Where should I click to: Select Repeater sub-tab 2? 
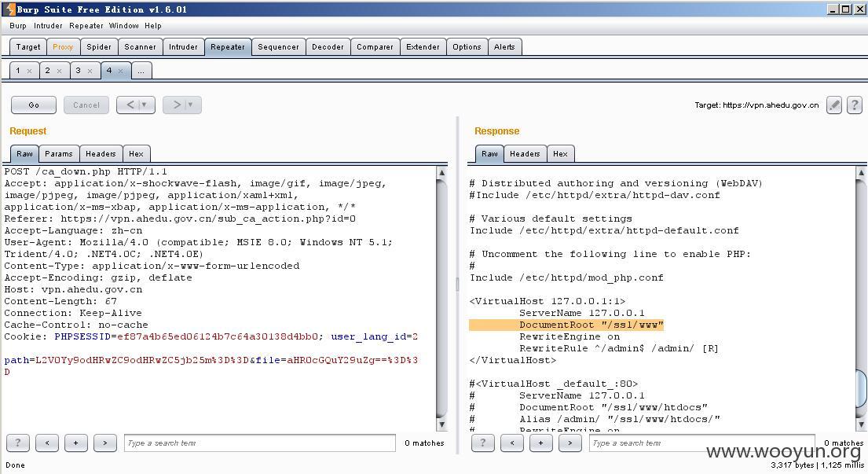tap(48, 70)
